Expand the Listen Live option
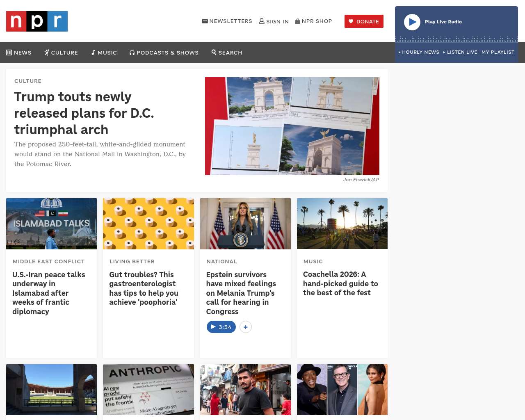The height and width of the screenshot is (420, 525). 460,52
